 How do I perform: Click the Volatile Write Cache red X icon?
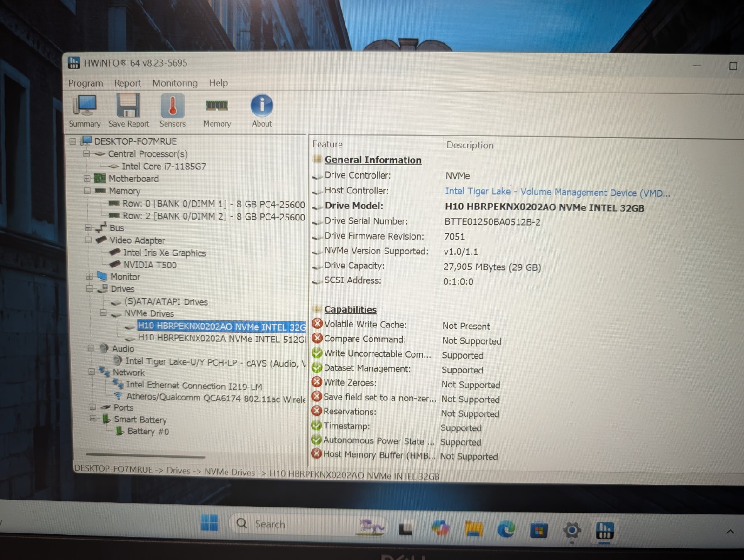pyautogui.click(x=317, y=324)
